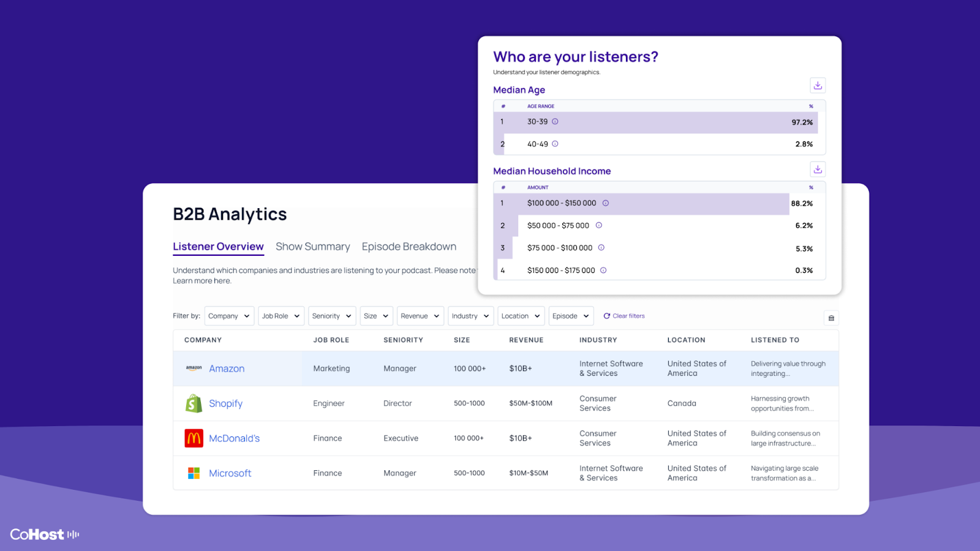
Task: Switch to the Episode Breakdown tab
Action: click(x=409, y=247)
